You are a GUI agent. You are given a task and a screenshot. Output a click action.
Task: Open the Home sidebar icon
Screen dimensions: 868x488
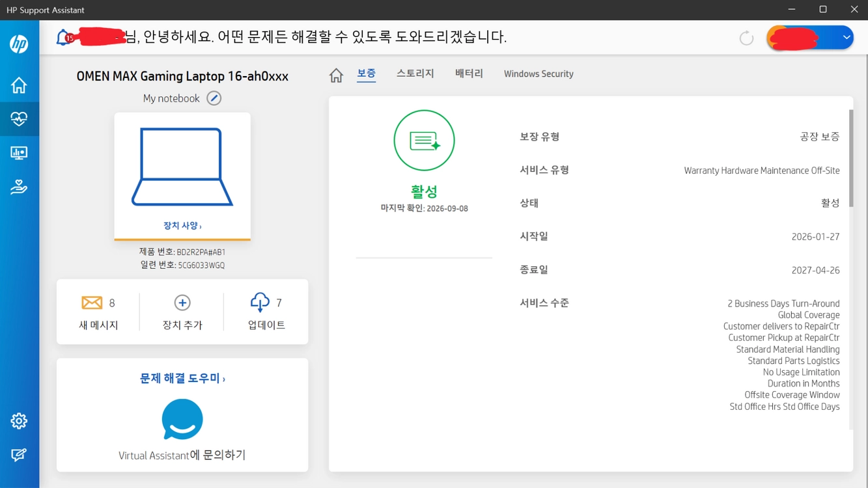click(x=19, y=85)
